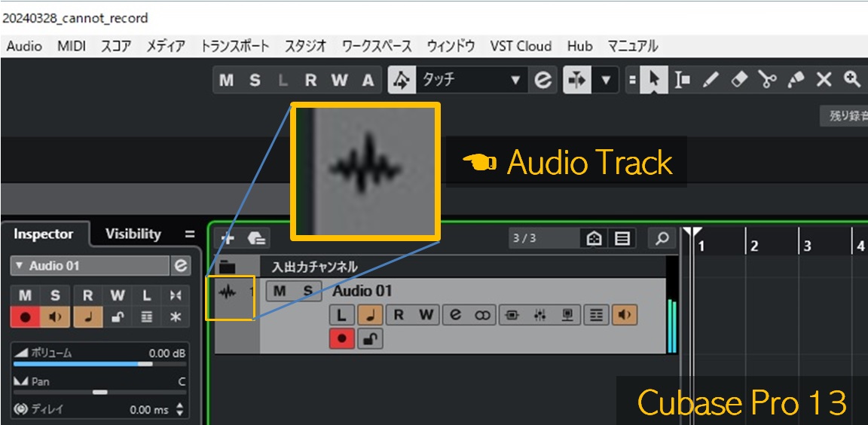Open track search magnifier in track list
The image size is (868, 425).
(662, 239)
